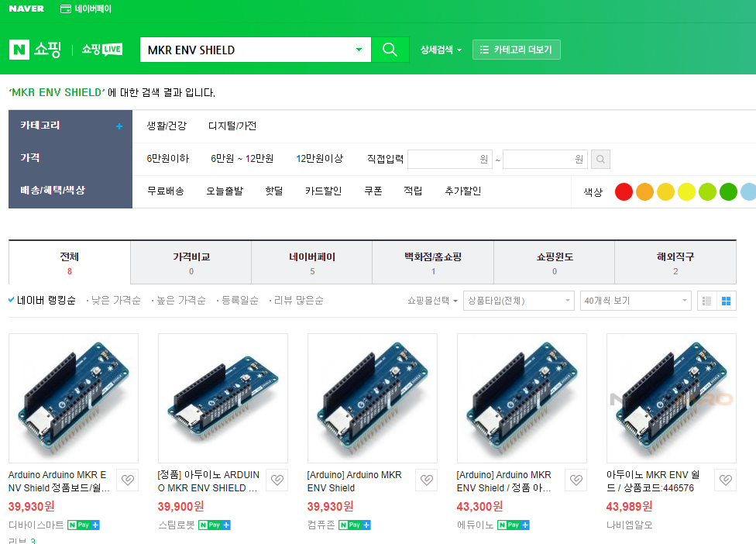Screen dimensions: 756x544
Task: Select 네이버페이 tab
Action: coord(312,263)
